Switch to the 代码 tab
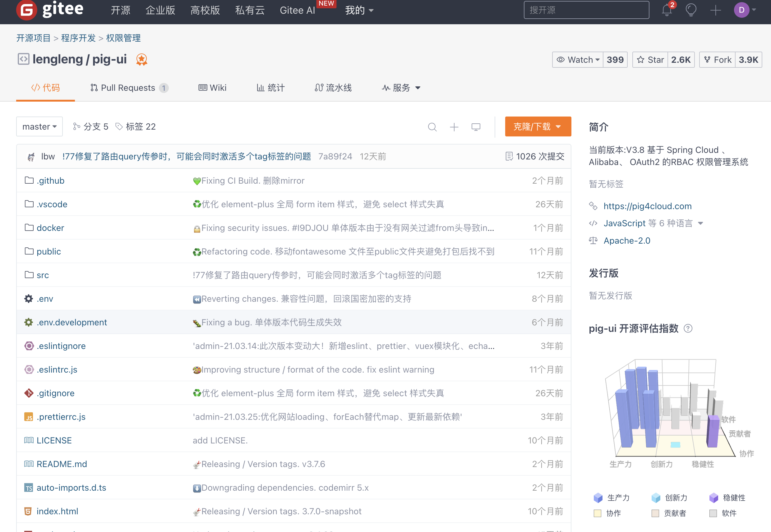Image resolution: width=771 pixels, height=532 pixels. coord(45,88)
